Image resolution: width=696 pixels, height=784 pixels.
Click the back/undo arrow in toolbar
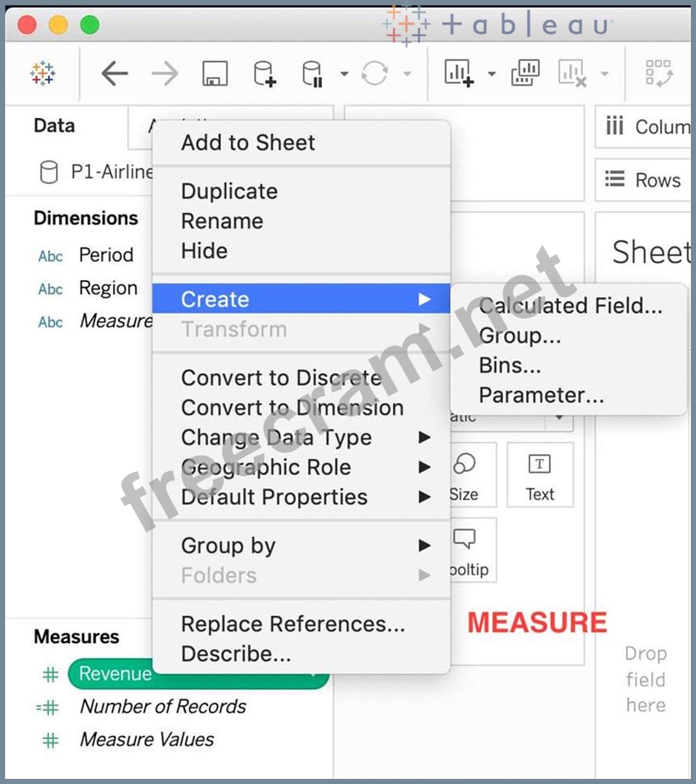115,75
